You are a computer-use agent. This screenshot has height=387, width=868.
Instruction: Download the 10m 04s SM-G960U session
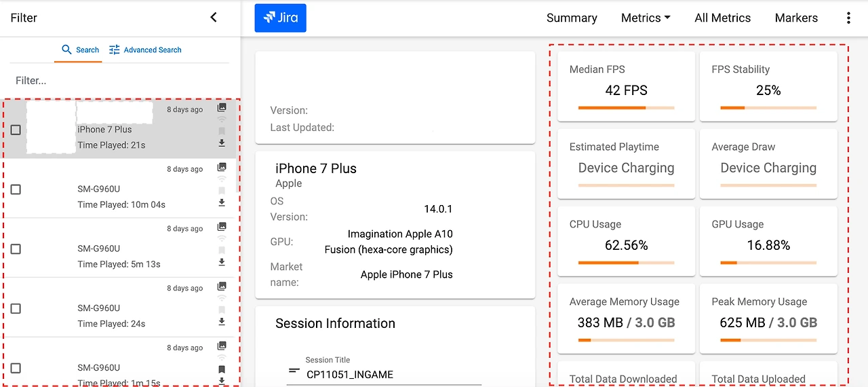click(222, 202)
